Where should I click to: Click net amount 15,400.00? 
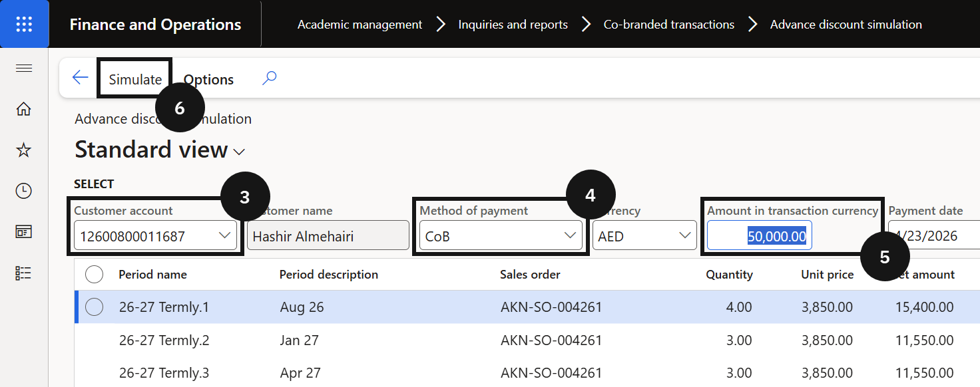pyautogui.click(x=924, y=307)
